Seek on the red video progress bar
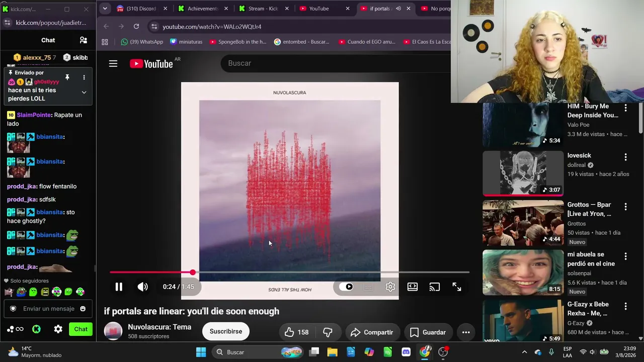The width and height of the screenshot is (644, 362). pos(289,272)
